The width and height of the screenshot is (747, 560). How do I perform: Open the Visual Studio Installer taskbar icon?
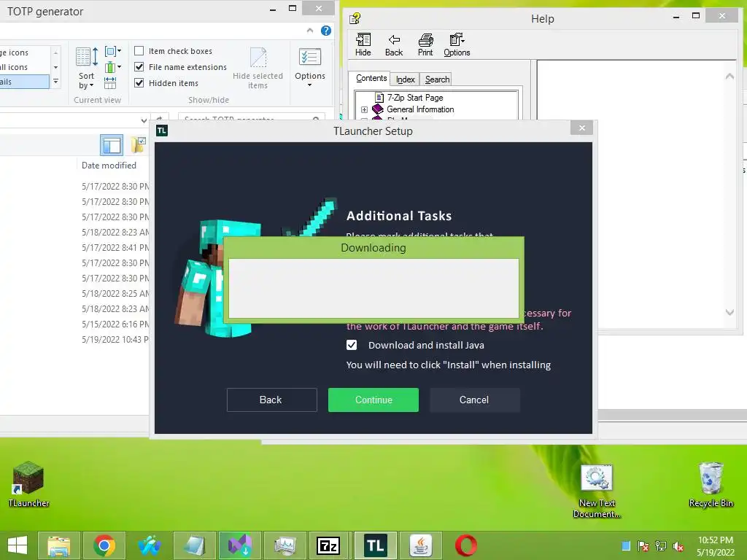(x=239, y=545)
